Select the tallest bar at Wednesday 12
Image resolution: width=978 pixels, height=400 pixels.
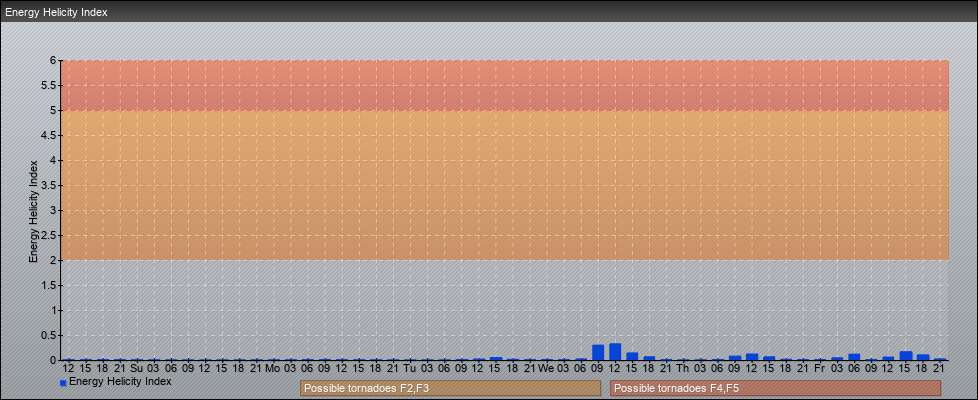615,352
